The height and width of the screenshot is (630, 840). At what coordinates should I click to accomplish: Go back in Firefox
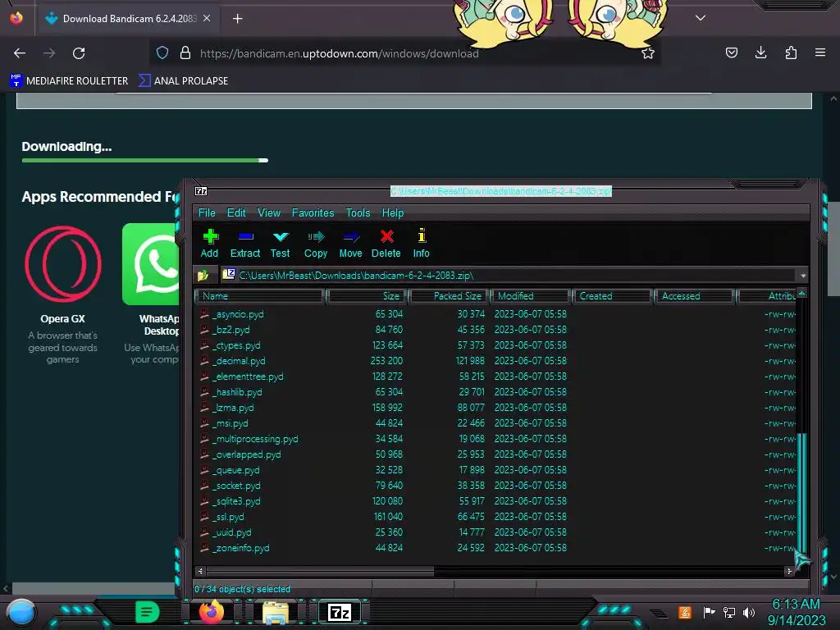pos(20,53)
